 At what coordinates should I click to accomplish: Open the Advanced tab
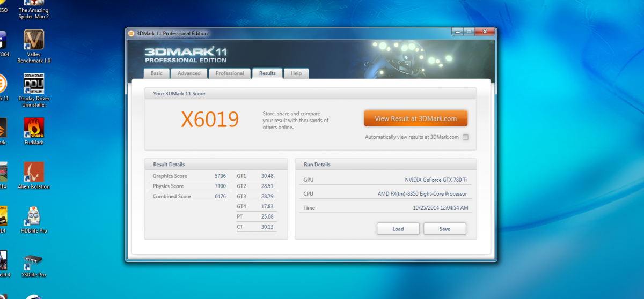189,73
